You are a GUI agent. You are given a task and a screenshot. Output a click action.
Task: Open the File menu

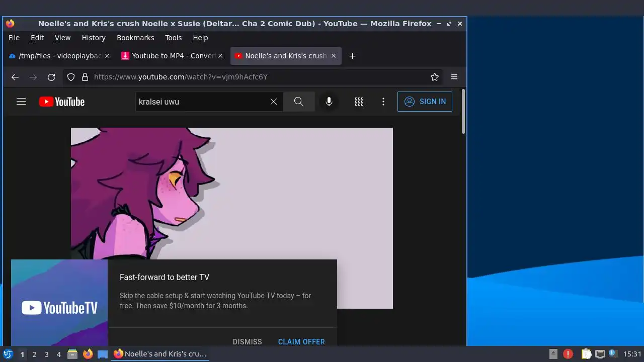coord(14,38)
